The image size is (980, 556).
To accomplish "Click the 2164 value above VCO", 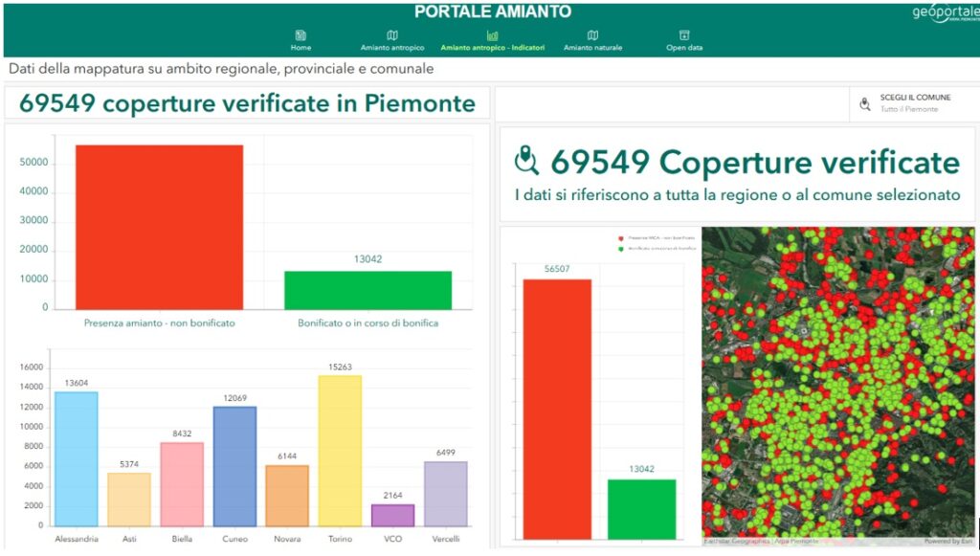I will point(392,496).
